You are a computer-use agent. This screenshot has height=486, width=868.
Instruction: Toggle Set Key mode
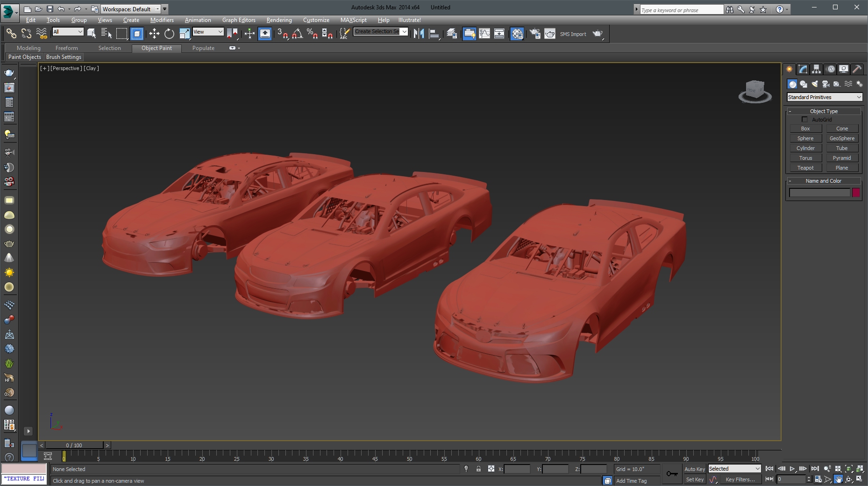[x=694, y=479]
